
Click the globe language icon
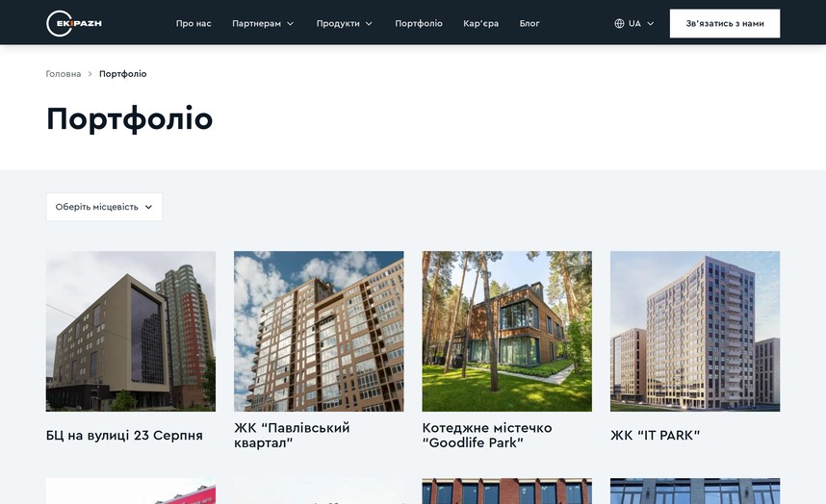click(x=619, y=24)
